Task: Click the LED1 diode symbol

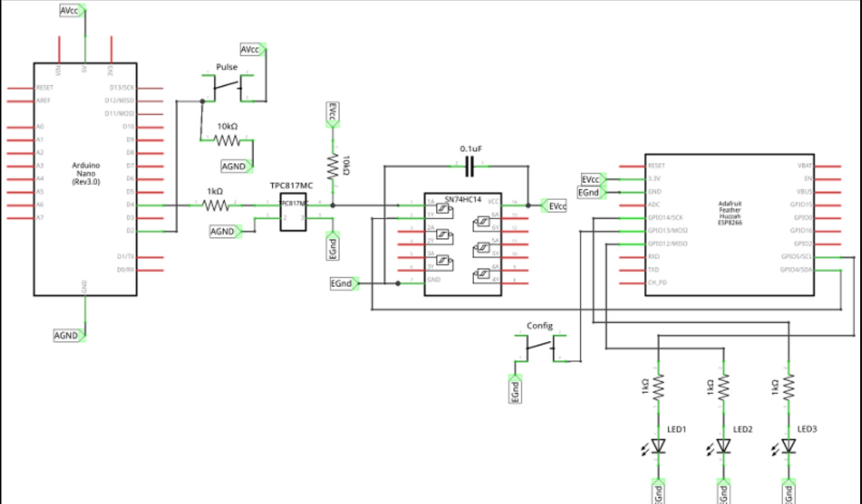Action: tap(658, 445)
